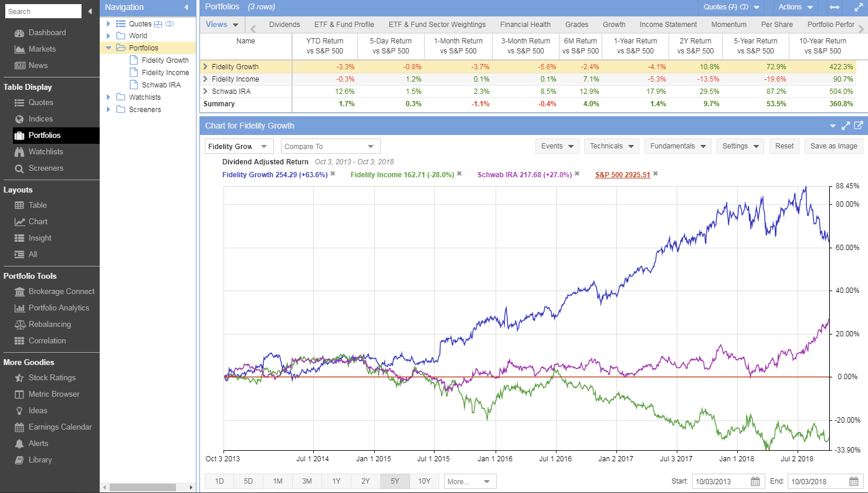Expand the Quotes tree node
The image size is (868, 493).
click(108, 23)
